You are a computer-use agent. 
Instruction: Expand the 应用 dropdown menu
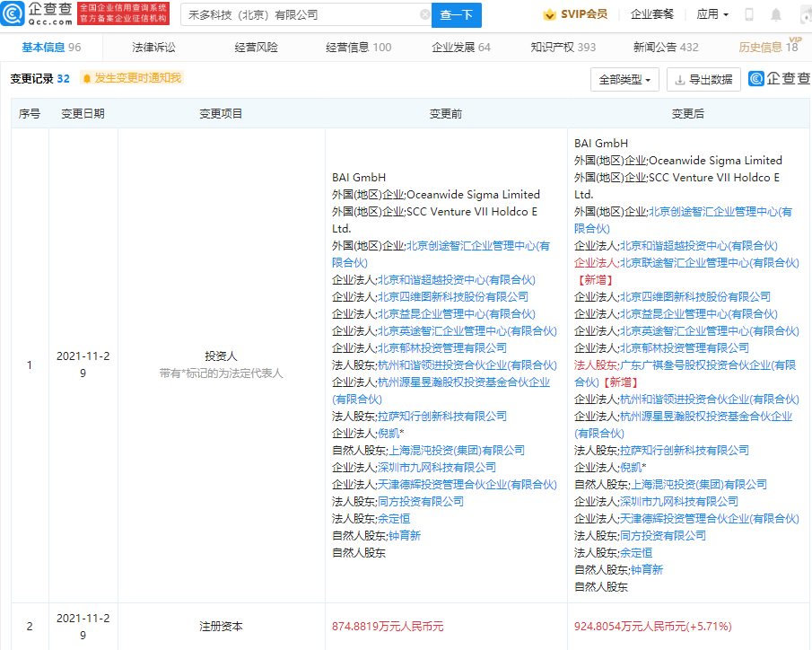712,14
